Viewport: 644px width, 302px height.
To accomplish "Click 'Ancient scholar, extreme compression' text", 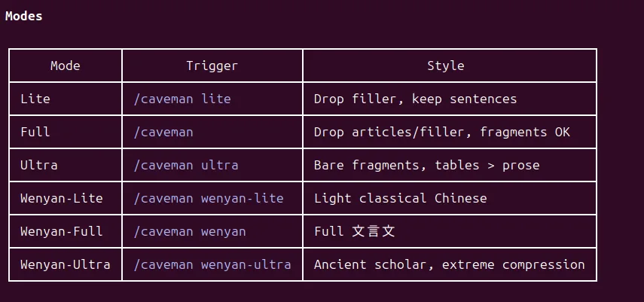I will click(449, 264).
